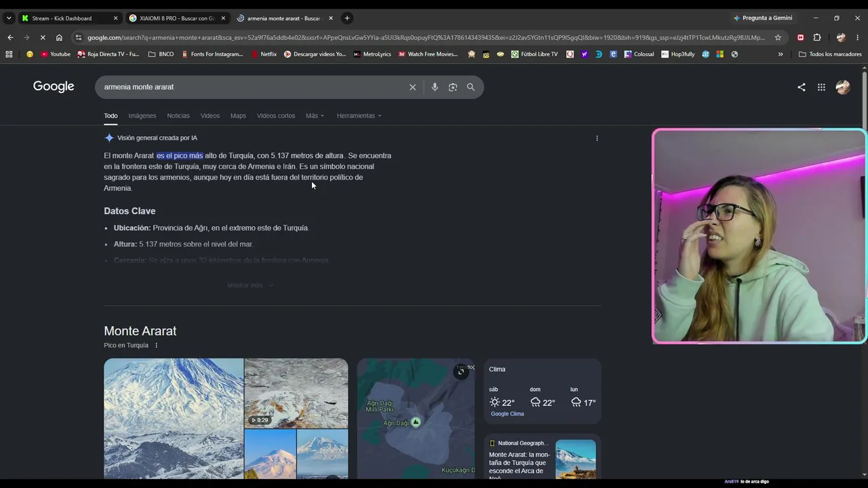This screenshot has width=868, height=488.
Task: Open the Netflix bookmark
Action: tap(264, 54)
